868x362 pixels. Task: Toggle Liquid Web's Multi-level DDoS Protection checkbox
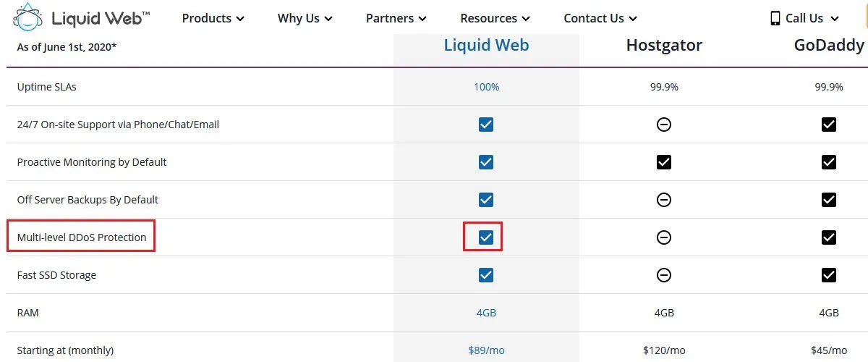486,237
